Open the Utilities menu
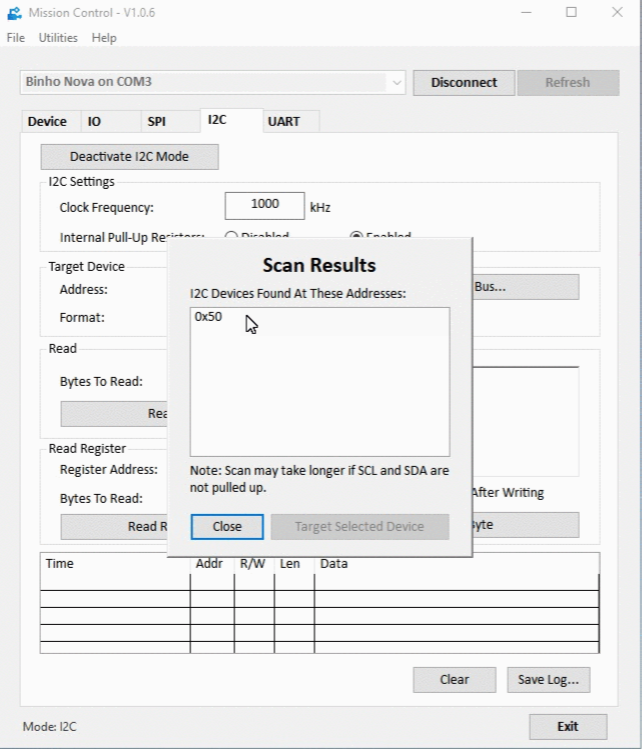 point(58,38)
